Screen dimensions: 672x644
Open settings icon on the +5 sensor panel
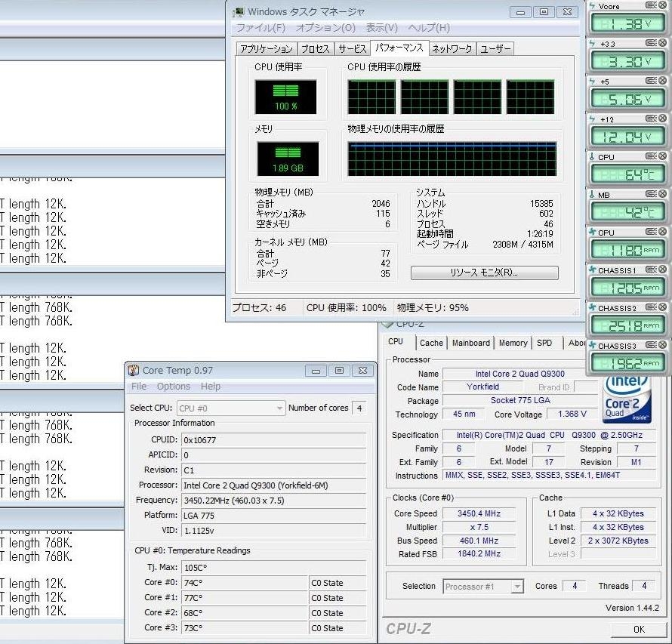click(x=651, y=81)
